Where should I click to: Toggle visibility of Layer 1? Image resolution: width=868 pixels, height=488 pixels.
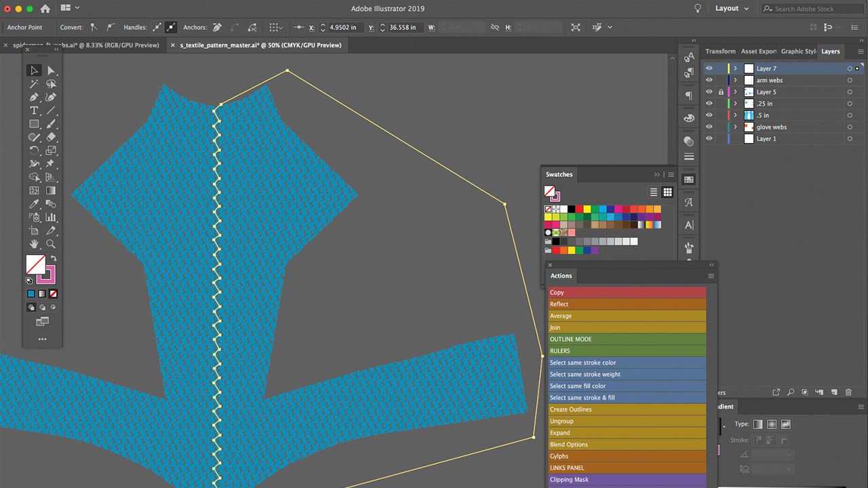[709, 138]
